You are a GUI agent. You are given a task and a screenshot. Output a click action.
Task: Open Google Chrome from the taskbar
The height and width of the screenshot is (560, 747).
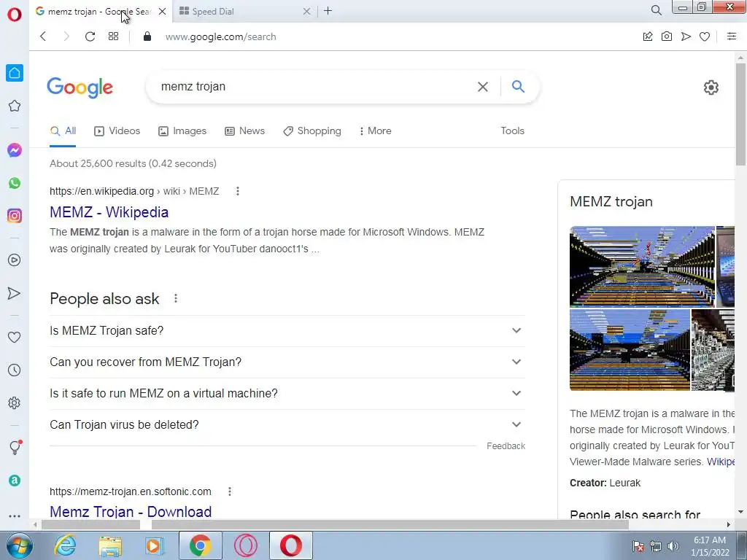(201, 545)
